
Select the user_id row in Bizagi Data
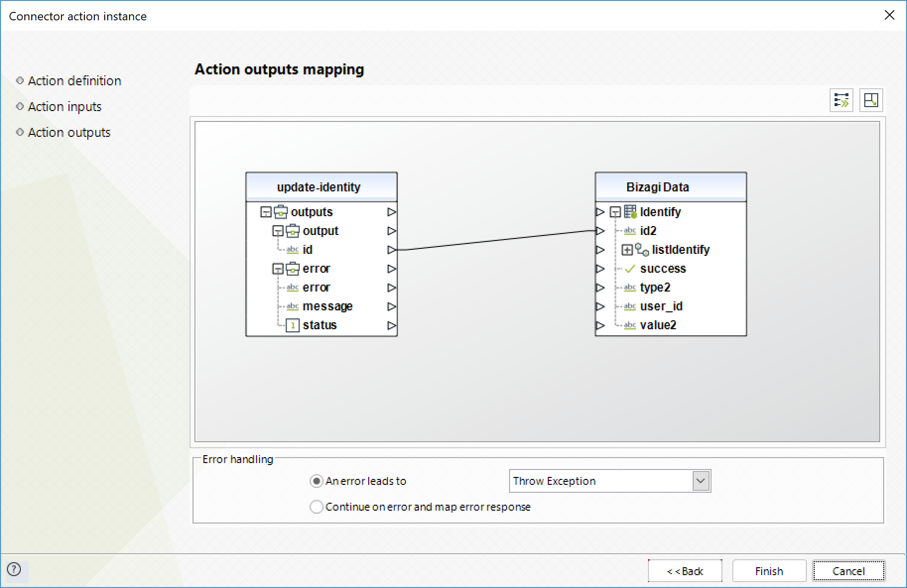pyautogui.click(x=671, y=306)
